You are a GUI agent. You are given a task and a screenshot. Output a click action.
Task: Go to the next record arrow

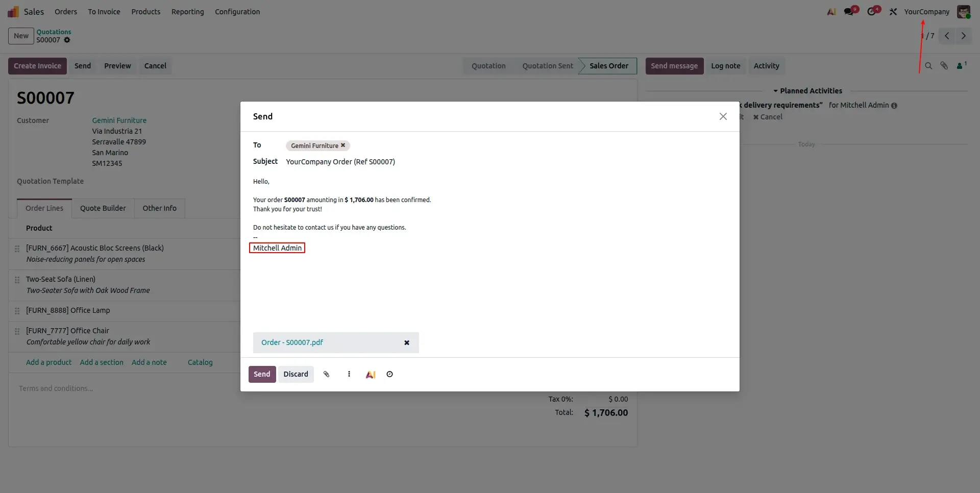(x=964, y=36)
